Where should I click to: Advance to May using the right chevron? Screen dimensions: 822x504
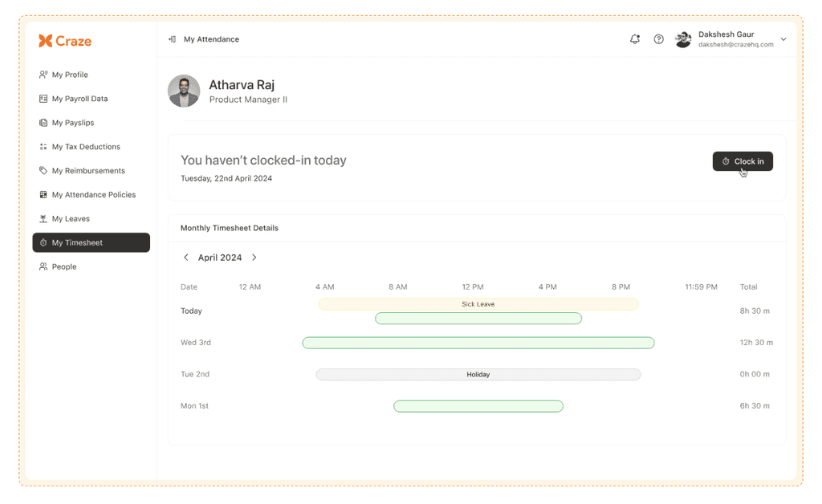click(254, 258)
